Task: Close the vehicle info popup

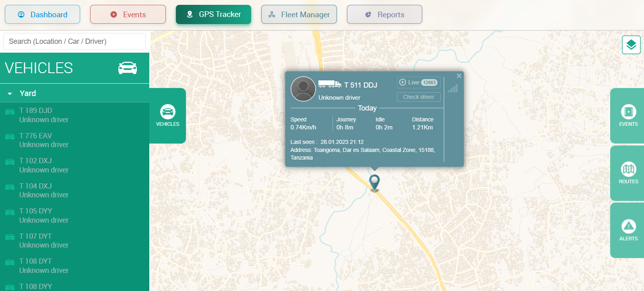Action: click(459, 76)
